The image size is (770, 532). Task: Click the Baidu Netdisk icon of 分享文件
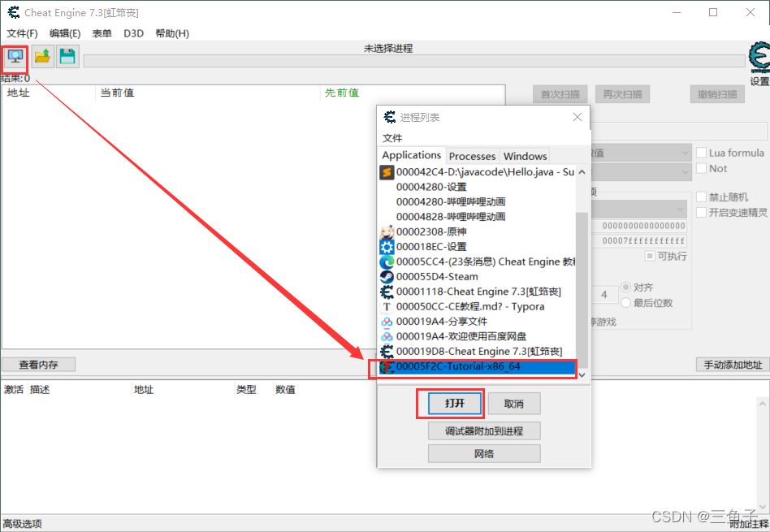click(387, 322)
